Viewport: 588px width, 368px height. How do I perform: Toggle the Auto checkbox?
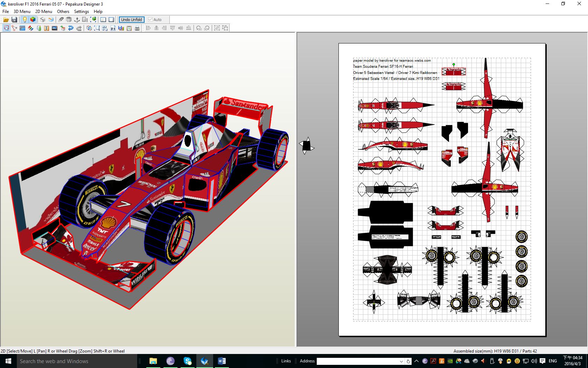point(150,20)
